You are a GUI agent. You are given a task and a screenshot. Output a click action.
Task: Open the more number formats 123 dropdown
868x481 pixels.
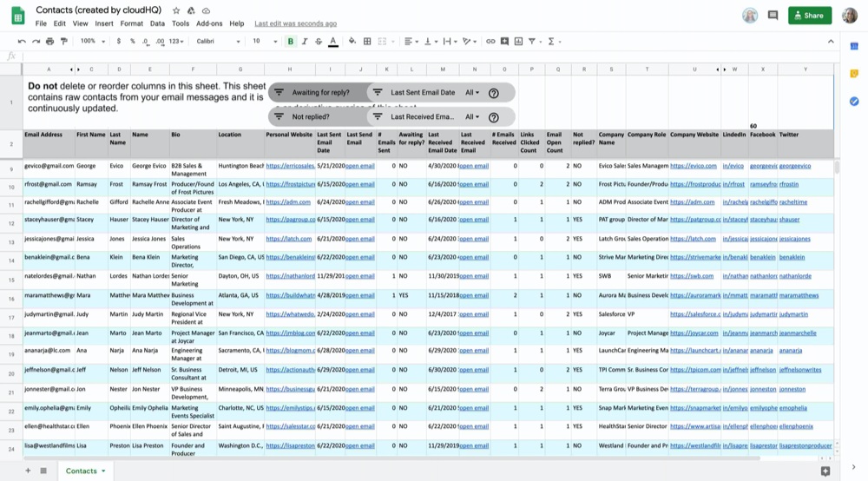point(176,42)
